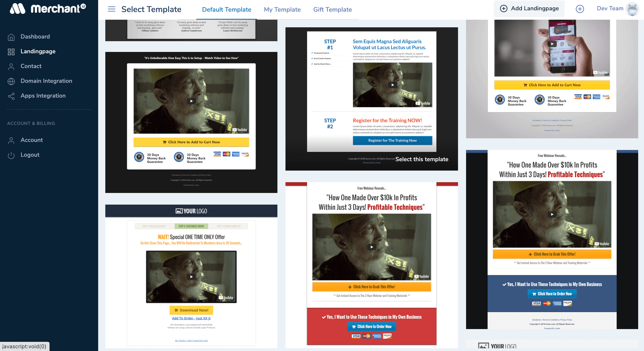This screenshot has width=644, height=351.
Task: Click Select this template overlay
Action: (x=421, y=159)
